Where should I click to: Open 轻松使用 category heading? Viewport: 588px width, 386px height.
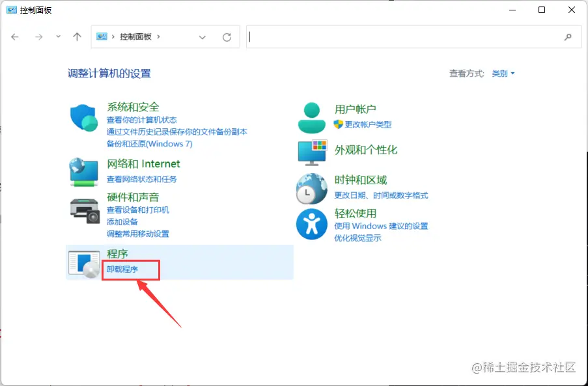click(x=356, y=214)
